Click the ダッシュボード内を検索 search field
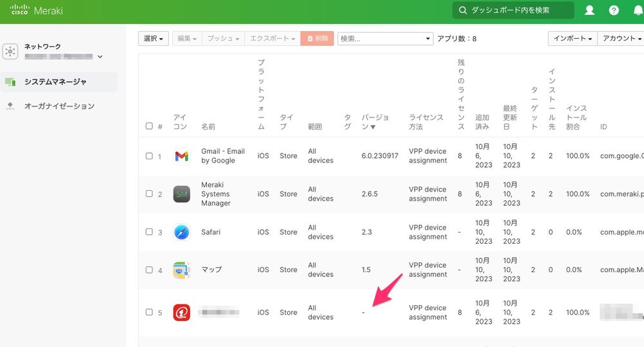 pyautogui.click(x=513, y=10)
